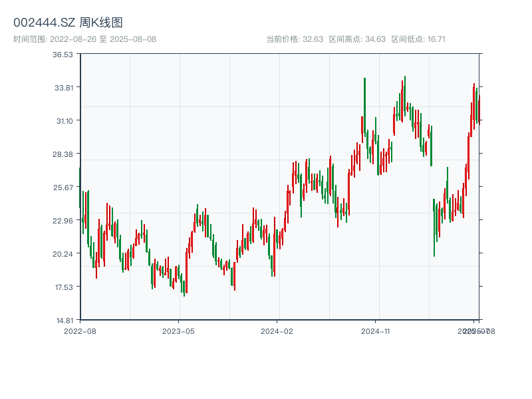Viewport: 532px width, 399px height.
Task: Click the 2023-05 x-axis date label
Action: point(178,331)
